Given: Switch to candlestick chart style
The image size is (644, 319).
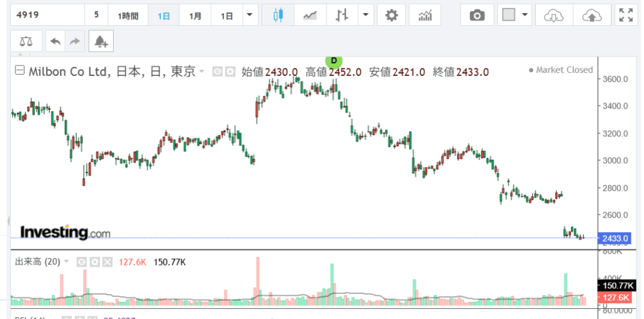Looking at the screenshot, I should [x=278, y=15].
